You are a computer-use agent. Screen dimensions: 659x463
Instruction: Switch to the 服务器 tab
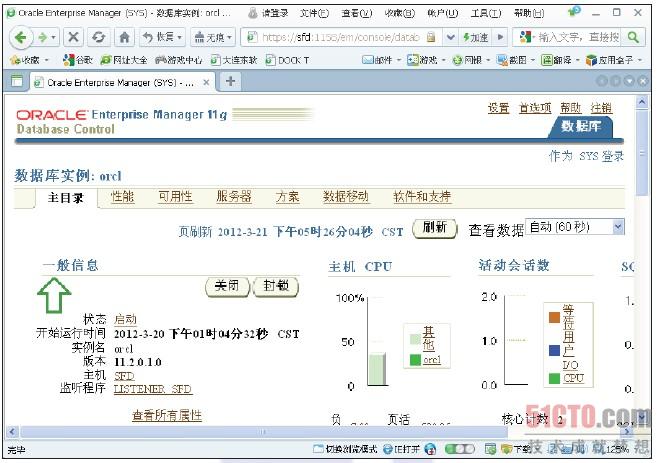pyautogui.click(x=234, y=196)
